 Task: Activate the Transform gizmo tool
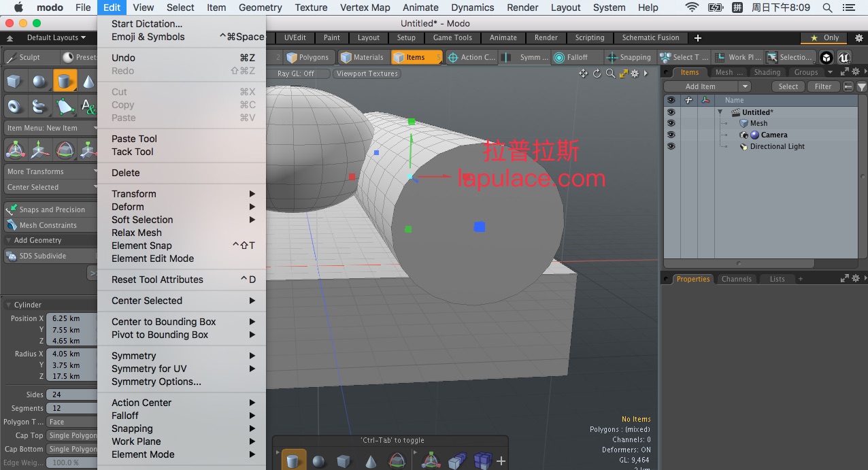coord(15,149)
